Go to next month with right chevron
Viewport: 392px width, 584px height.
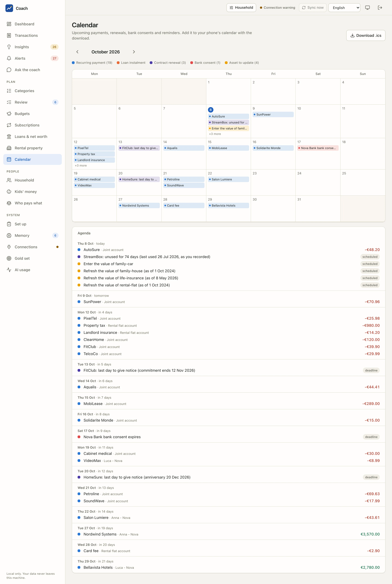[134, 52]
